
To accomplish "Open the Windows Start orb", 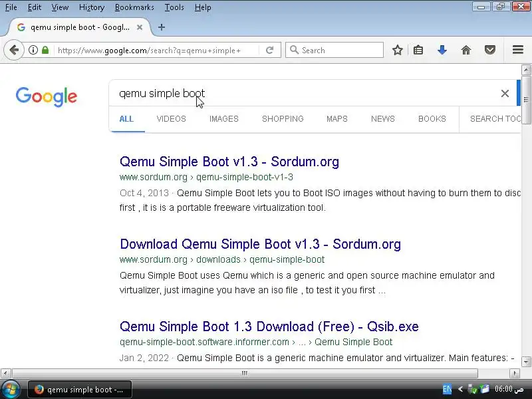I will (x=11, y=390).
